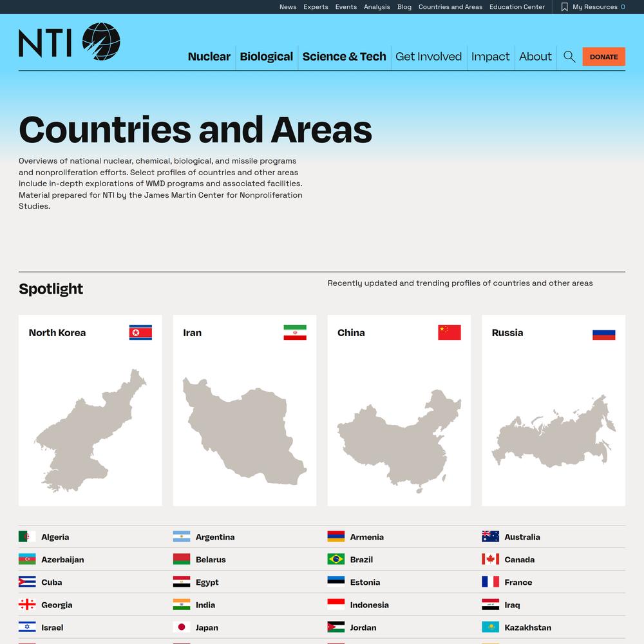Click the orange DONATE button

click(x=604, y=57)
